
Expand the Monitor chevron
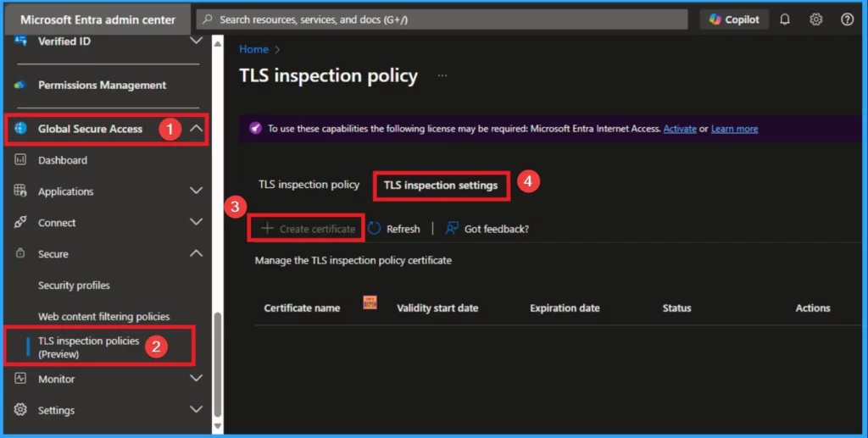pyautogui.click(x=196, y=378)
